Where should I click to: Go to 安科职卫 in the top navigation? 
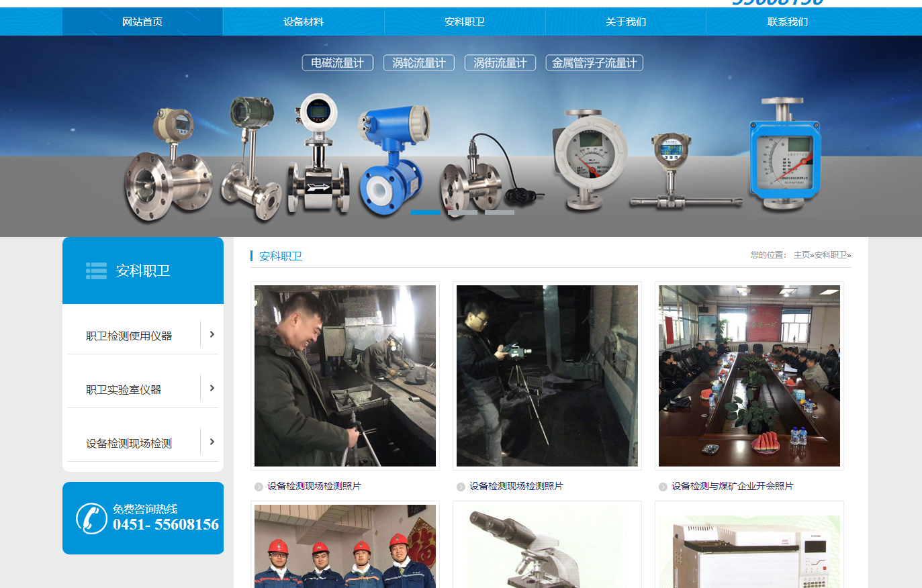465,22
